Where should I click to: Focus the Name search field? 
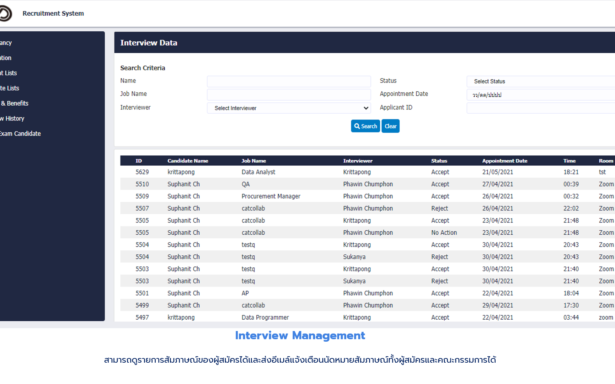point(289,81)
